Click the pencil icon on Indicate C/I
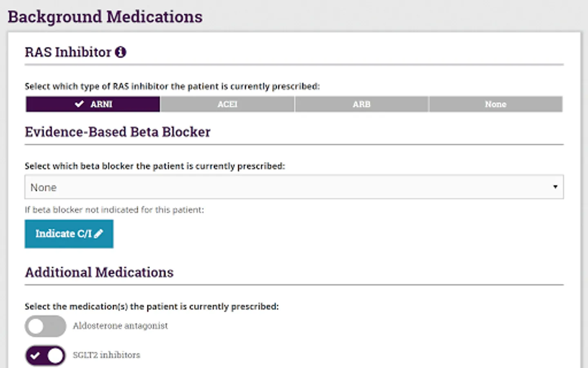This screenshot has width=588, height=368. point(98,234)
